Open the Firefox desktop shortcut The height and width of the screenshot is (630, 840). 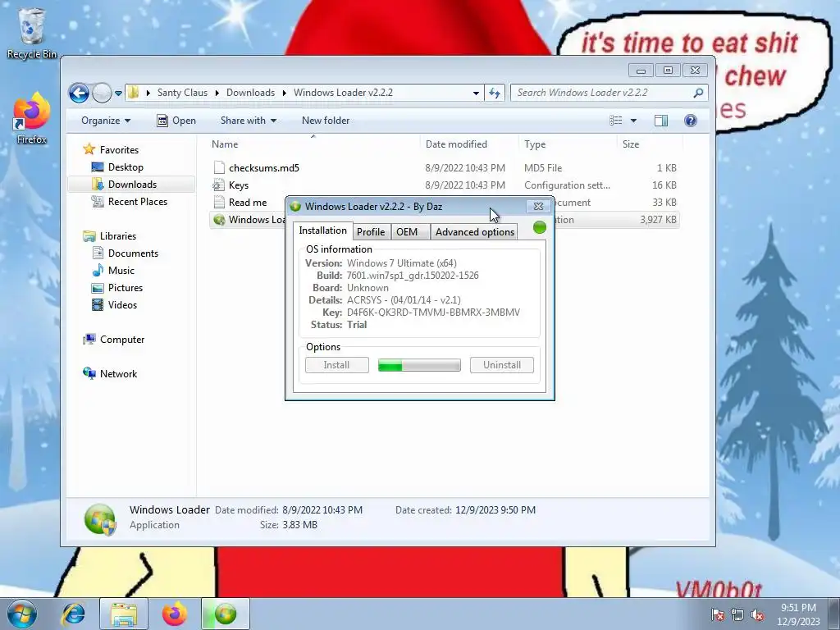click(31, 118)
